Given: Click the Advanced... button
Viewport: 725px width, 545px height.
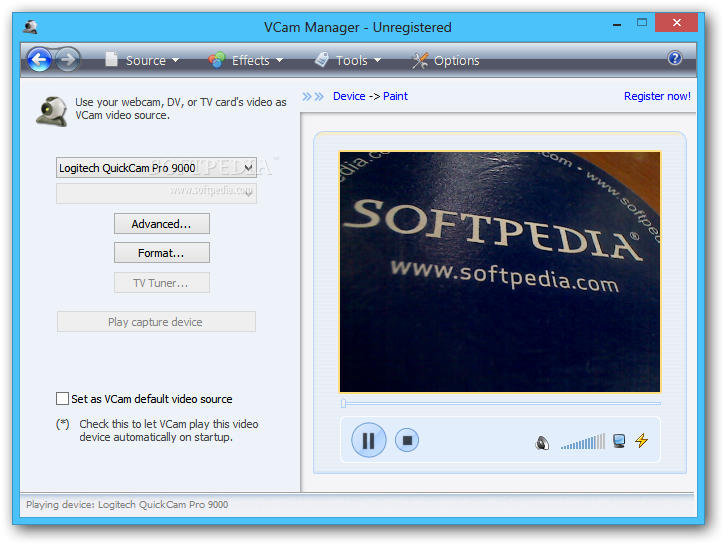Looking at the screenshot, I should pyautogui.click(x=162, y=224).
